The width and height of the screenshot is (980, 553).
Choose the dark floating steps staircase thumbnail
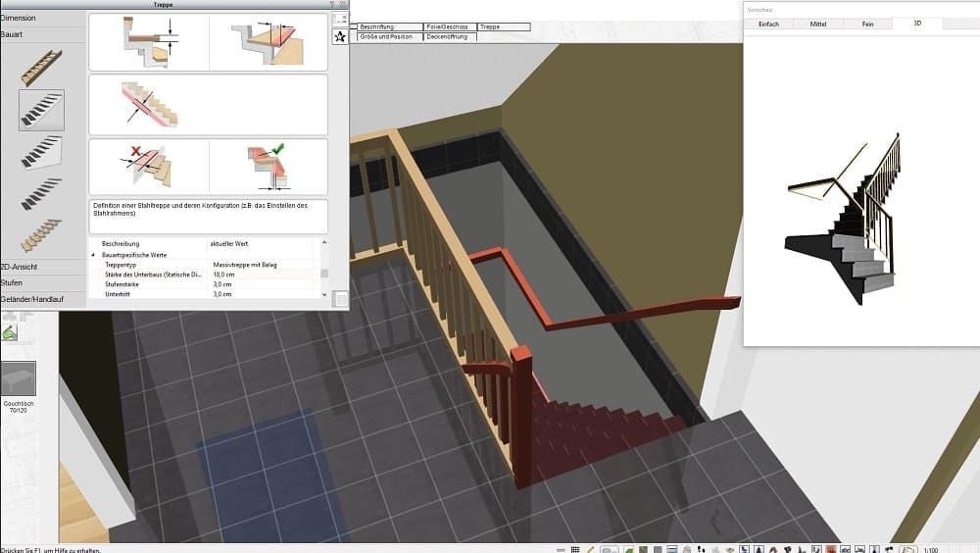click(41, 194)
